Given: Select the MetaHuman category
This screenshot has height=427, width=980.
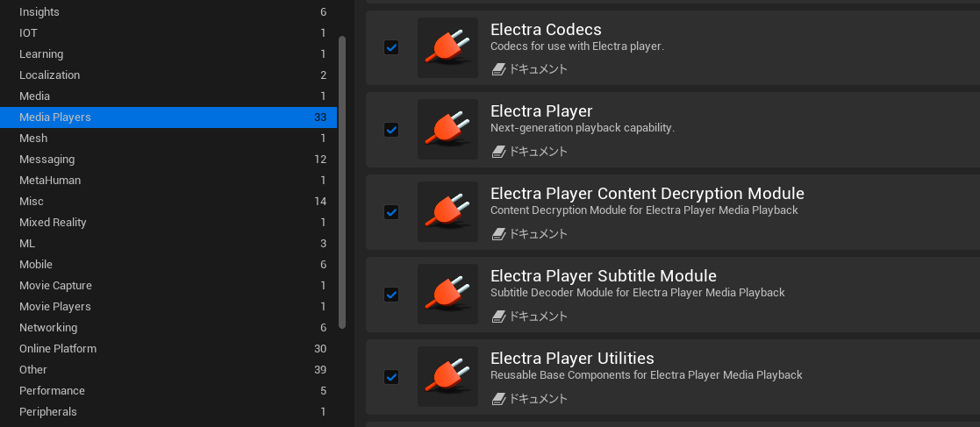Looking at the screenshot, I should coord(168,181).
